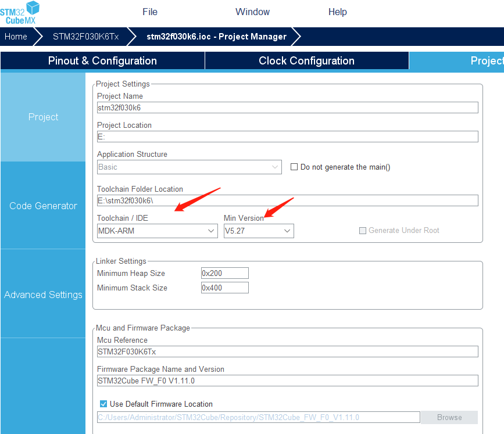Uncheck Use Default Firmware Location
504x434 pixels.
tap(103, 404)
